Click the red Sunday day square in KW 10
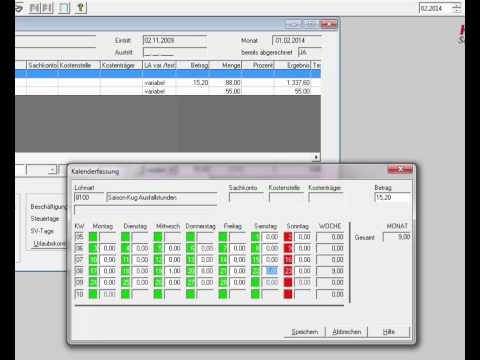Image resolution: width=480 pixels, height=360 pixels. 288,294
